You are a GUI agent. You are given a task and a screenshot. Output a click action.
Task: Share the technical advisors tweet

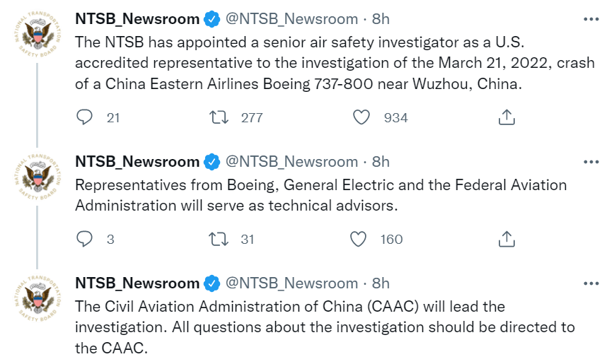506,239
